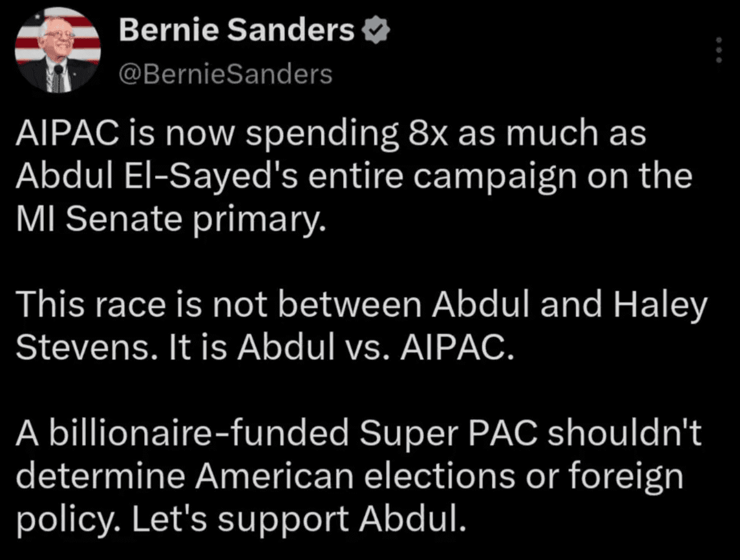Image resolution: width=740 pixels, height=560 pixels.
Task: Click the tweet paragraph starting 'AIPAC is now spending'
Action: [x=353, y=177]
